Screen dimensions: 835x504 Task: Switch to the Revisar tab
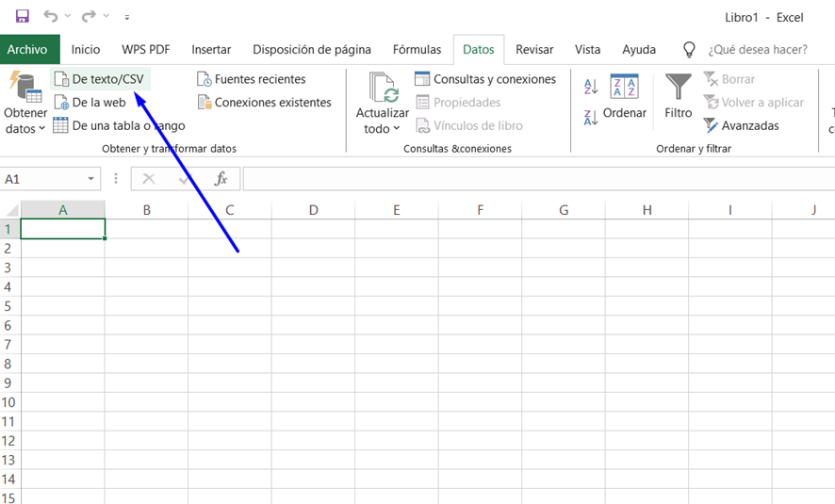click(x=534, y=50)
